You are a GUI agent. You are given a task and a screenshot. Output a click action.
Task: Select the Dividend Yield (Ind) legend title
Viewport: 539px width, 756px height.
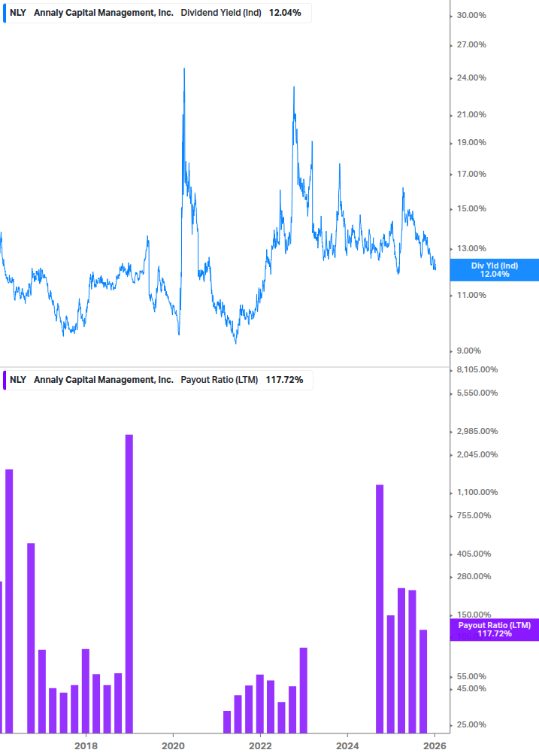click(x=221, y=13)
